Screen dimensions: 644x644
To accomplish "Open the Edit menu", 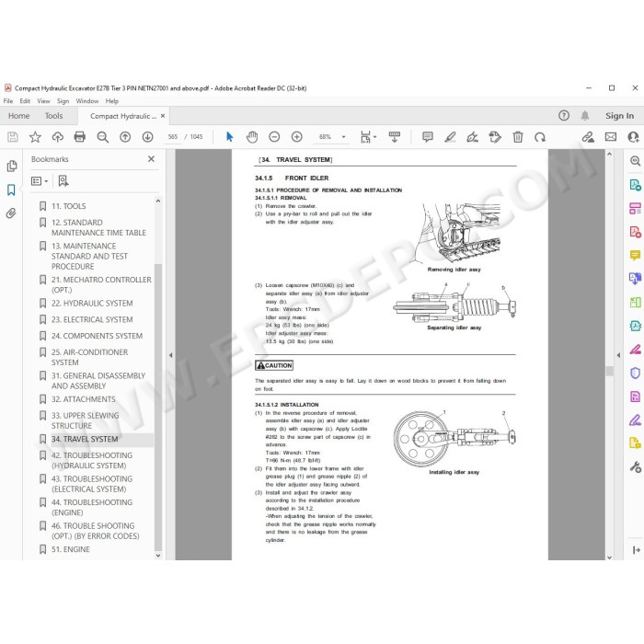I will tap(25, 101).
